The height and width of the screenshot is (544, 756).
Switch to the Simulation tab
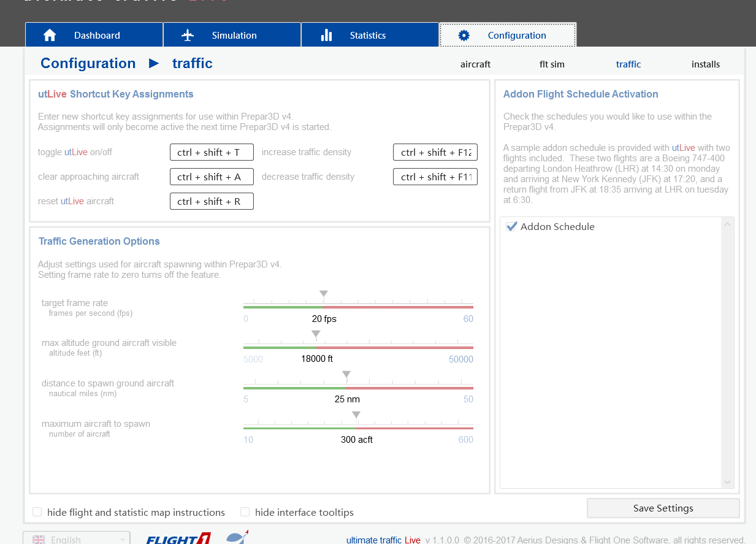point(232,35)
